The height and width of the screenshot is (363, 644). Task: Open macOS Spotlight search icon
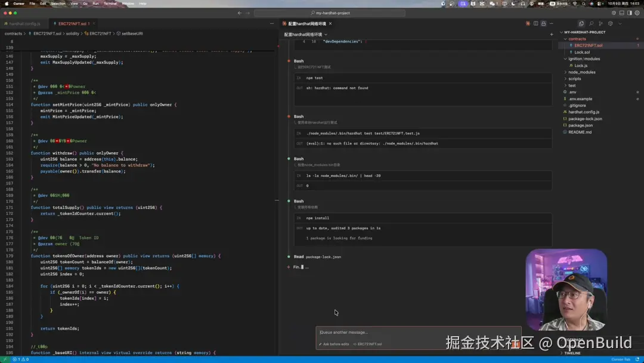(x=583, y=4)
